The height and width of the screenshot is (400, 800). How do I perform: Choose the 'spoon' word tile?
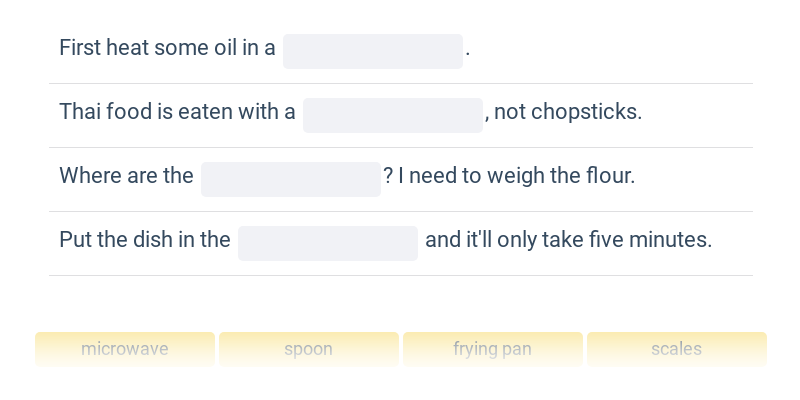click(x=309, y=349)
